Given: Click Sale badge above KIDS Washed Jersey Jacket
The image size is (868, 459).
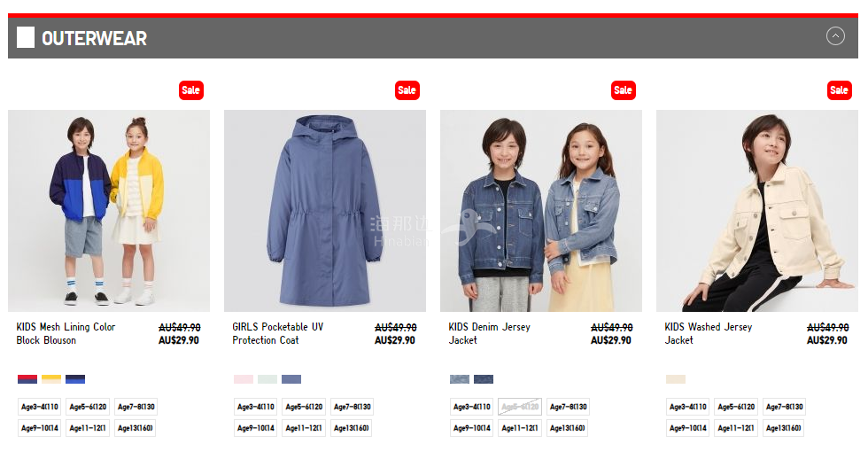Looking at the screenshot, I should click(840, 90).
